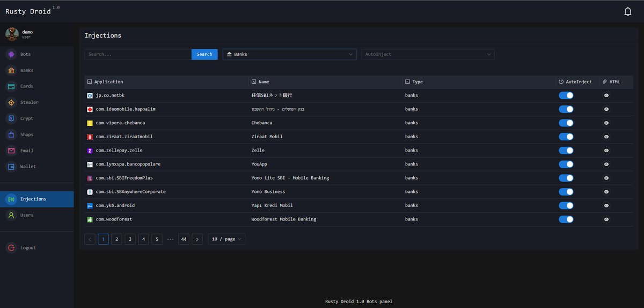The width and height of the screenshot is (644, 308).
Task: Click the com.ykb.android app icon
Action: point(90,205)
